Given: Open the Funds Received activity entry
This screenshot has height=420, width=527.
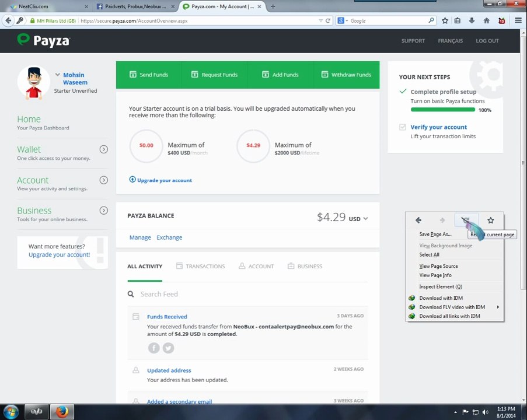Looking at the screenshot, I should tap(167, 317).
